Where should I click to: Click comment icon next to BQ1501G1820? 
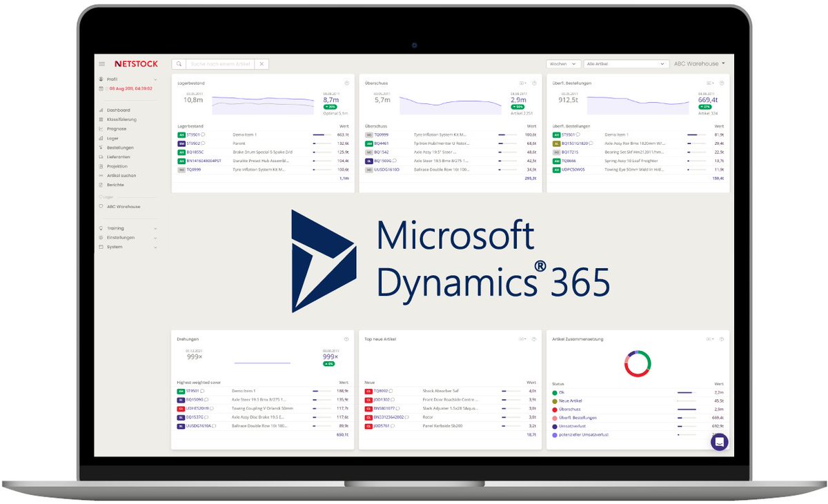(x=591, y=143)
